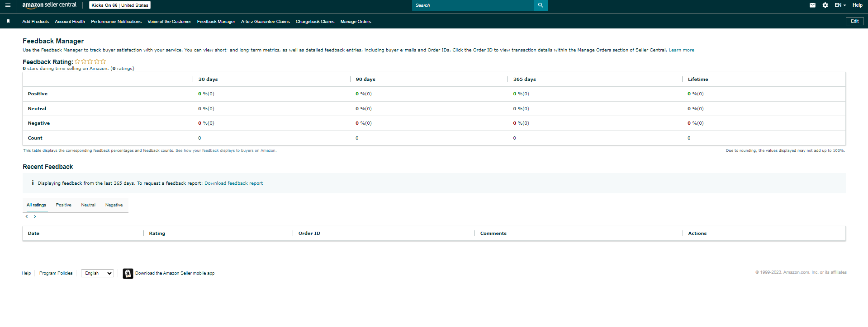
Task: Click the Recent Feedback heading
Action: point(48,167)
